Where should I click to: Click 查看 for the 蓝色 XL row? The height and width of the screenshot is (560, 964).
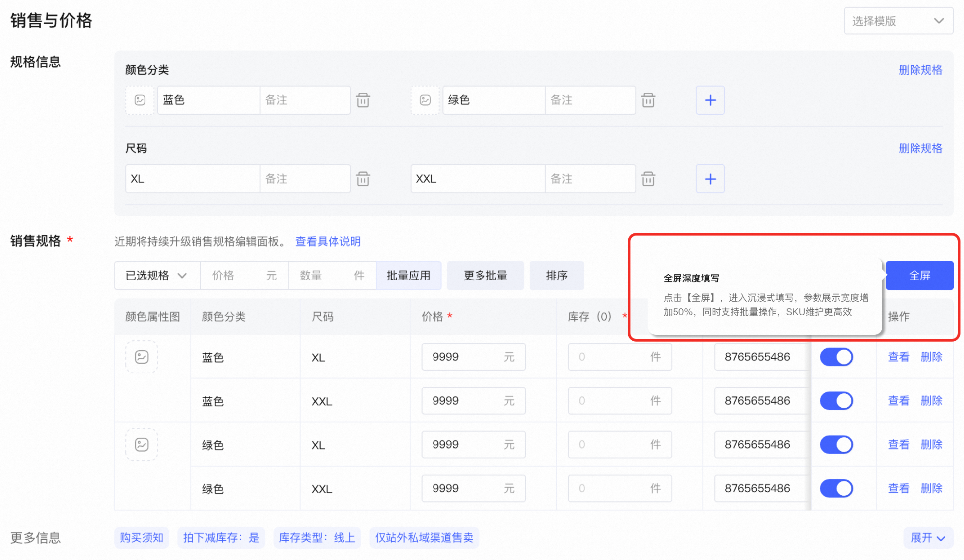point(899,357)
